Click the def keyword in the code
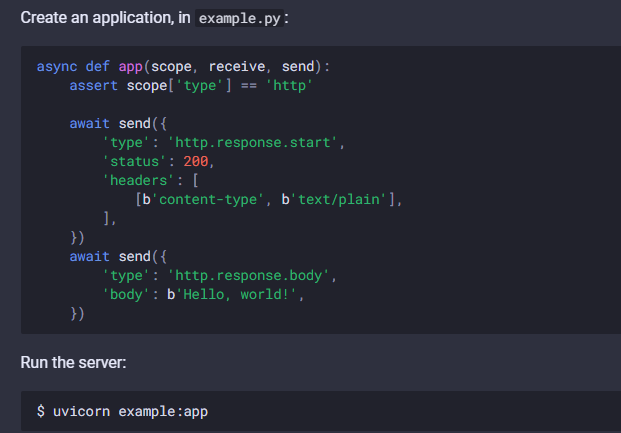The height and width of the screenshot is (433, 621). click(98, 67)
